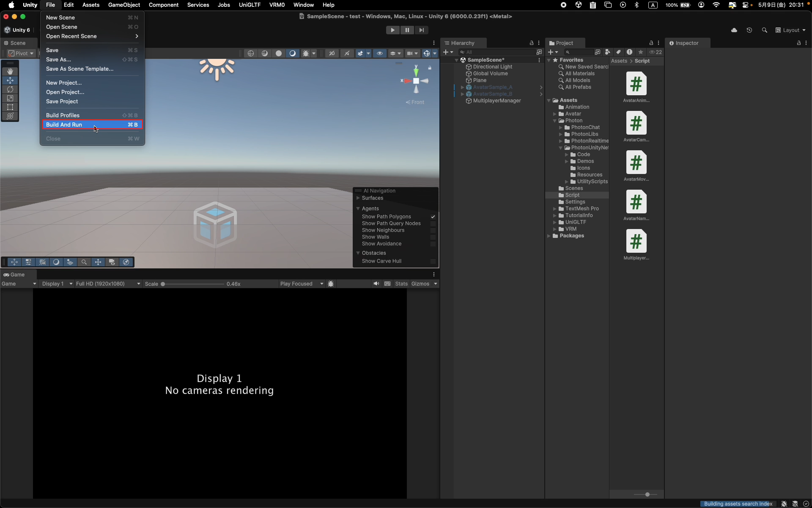
Task: Click the Stats button in Game view
Action: coord(401,284)
